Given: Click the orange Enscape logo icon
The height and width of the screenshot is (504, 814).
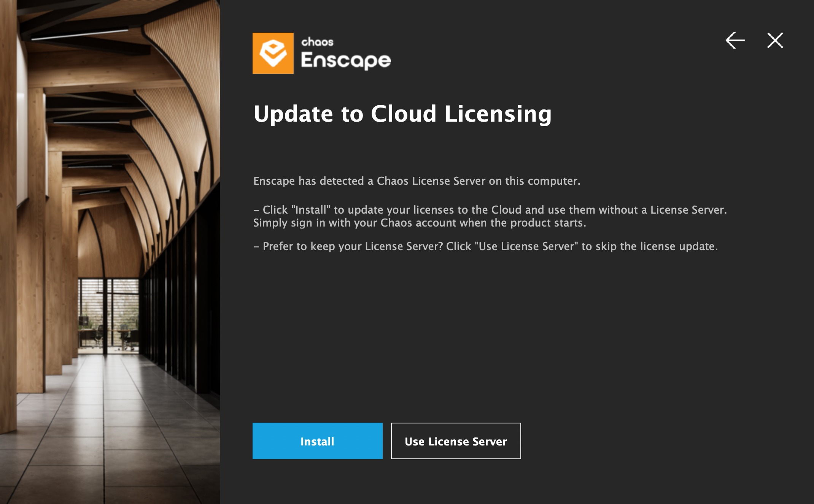Looking at the screenshot, I should click(273, 53).
